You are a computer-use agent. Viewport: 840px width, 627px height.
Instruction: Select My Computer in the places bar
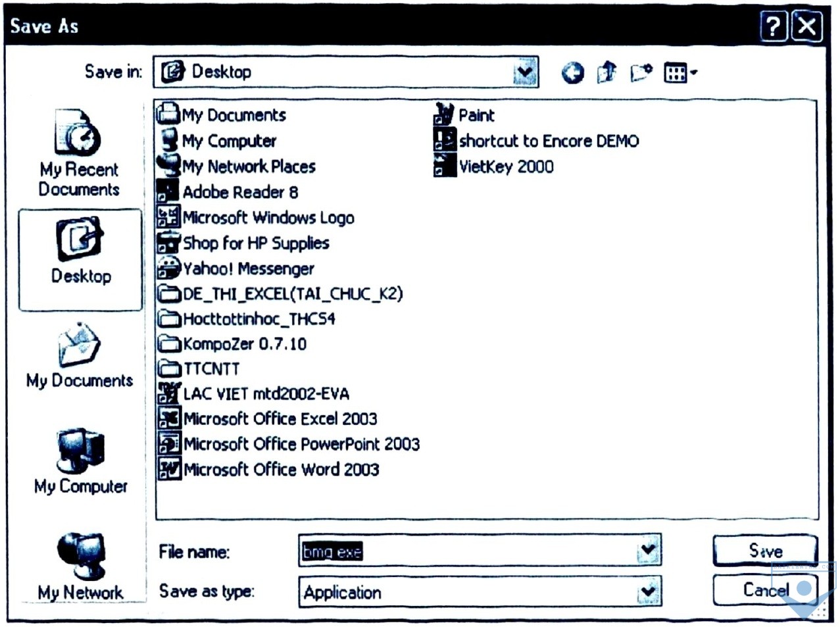(80, 461)
